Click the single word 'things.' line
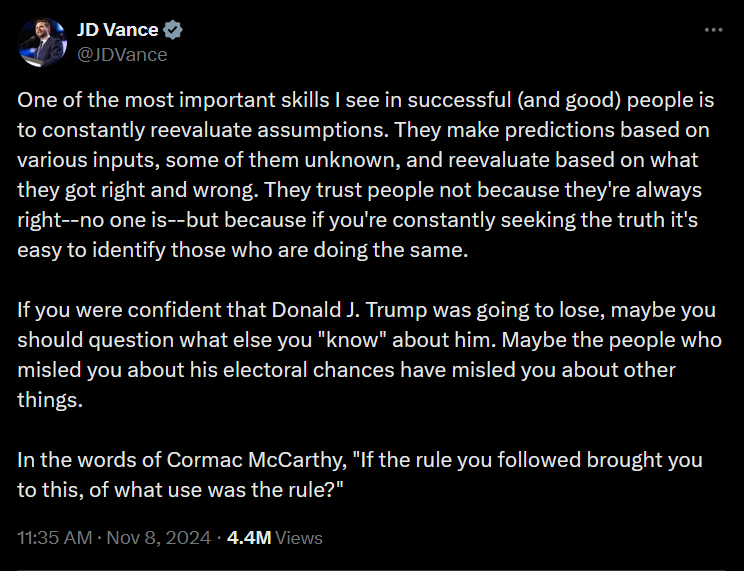The height and width of the screenshot is (571, 744). tap(50, 400)
